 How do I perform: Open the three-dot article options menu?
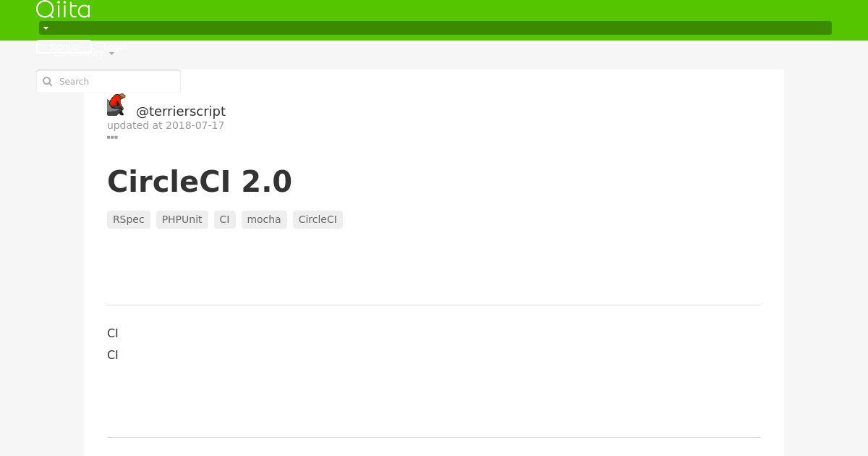coord(112,137)
